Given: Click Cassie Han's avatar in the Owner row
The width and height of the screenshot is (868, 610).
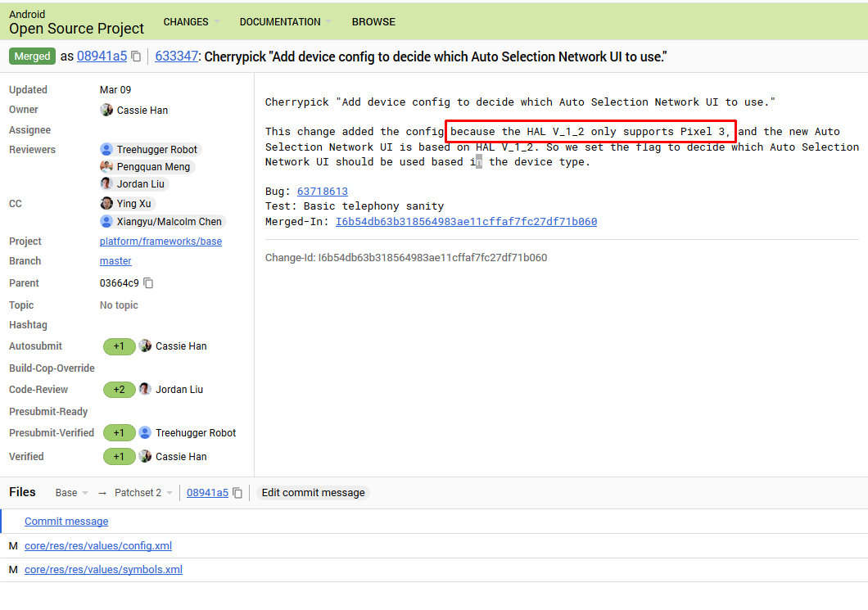Looking at the screenshot, I should coord(106,110).
